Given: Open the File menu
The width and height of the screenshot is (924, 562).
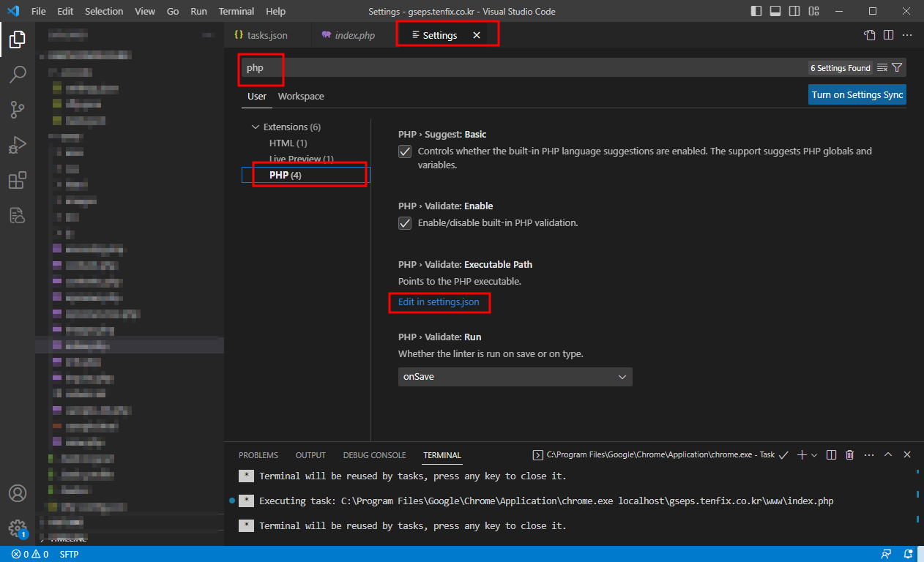Looking at the screenshot, I should pos(39,12).
